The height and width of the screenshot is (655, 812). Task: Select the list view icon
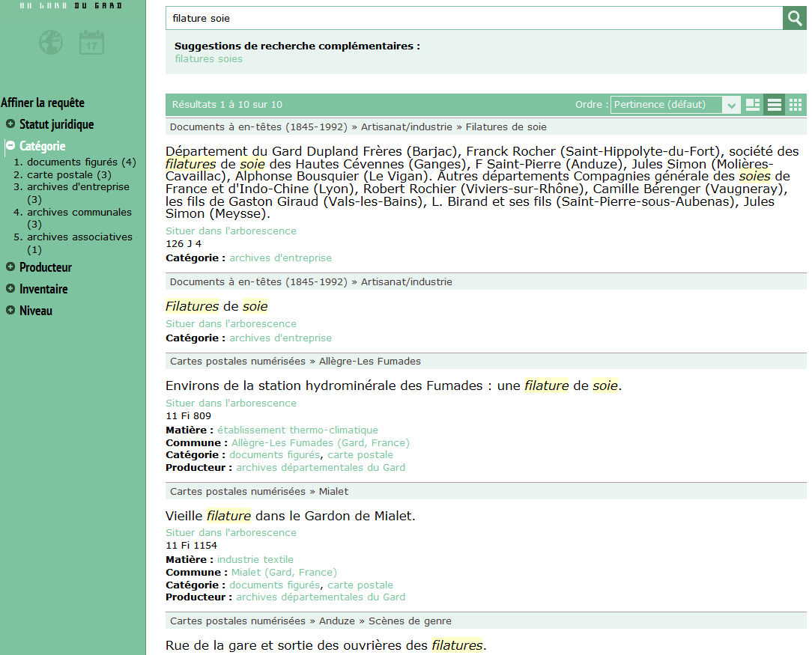click(775, 105)
